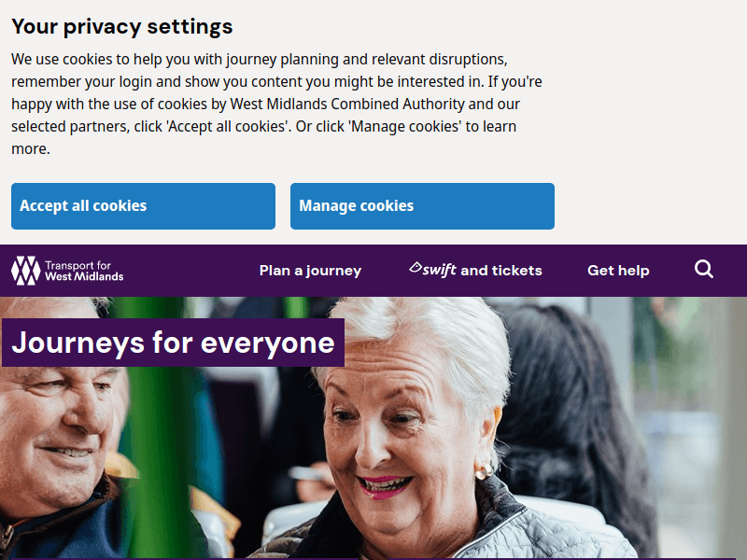
Task: Click the Your privacy settings title
Action: click(x=121, y=26)
